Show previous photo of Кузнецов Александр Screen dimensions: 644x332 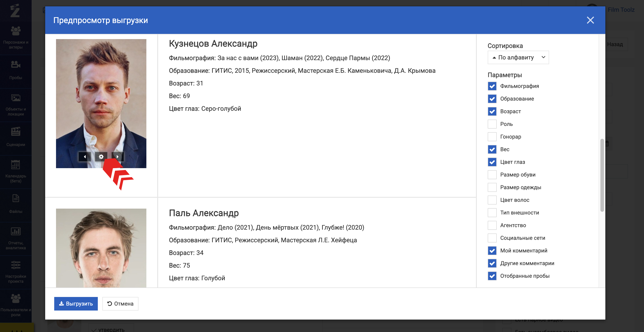coord(85,157)
